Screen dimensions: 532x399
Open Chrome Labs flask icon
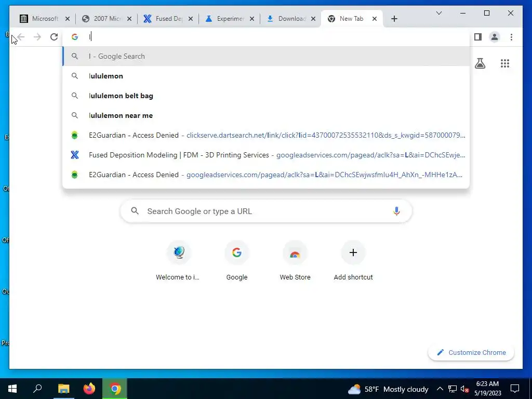click(x=480, y=63)
